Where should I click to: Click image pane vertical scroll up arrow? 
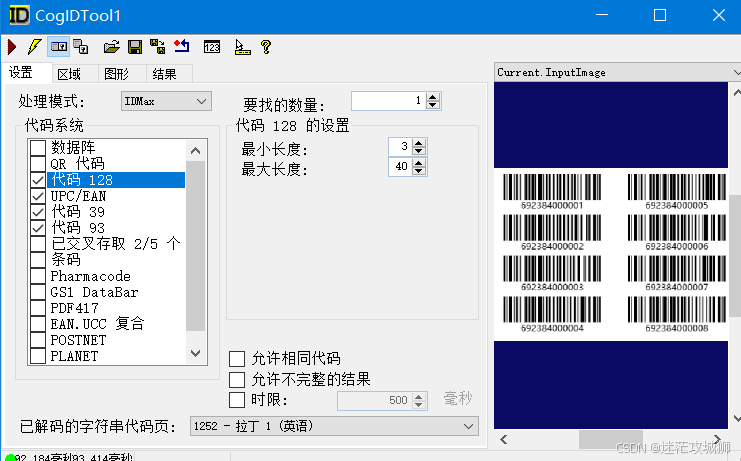tap(736, 93)
